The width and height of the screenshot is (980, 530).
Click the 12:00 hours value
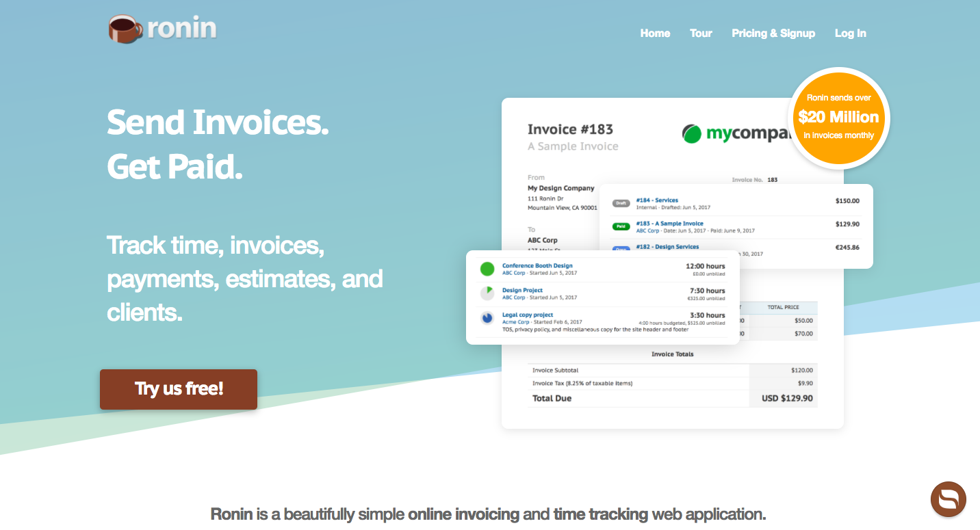tap(706, 266)
